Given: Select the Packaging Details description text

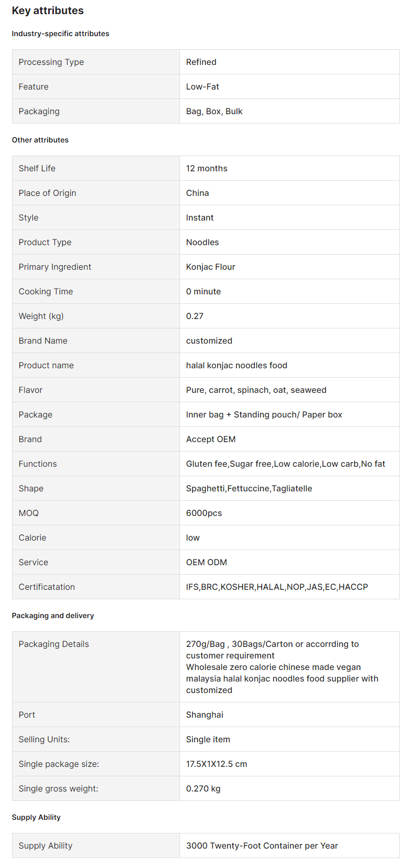Looking at the screenshot, I should pyautogui.click(x=282, y=667).
